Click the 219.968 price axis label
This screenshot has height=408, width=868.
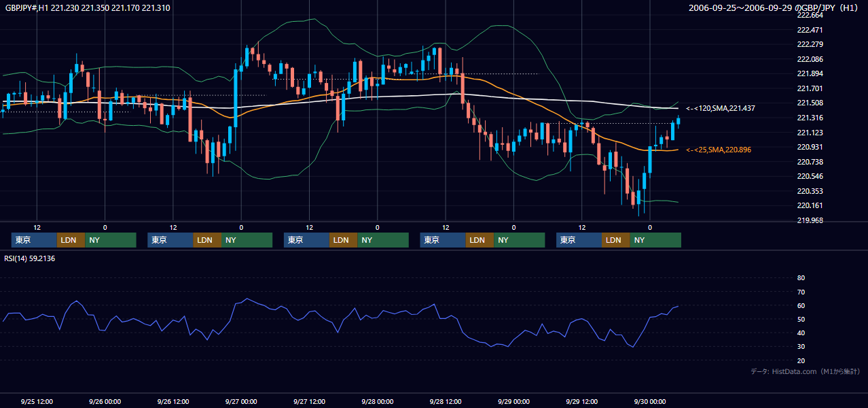coord(810,220)
